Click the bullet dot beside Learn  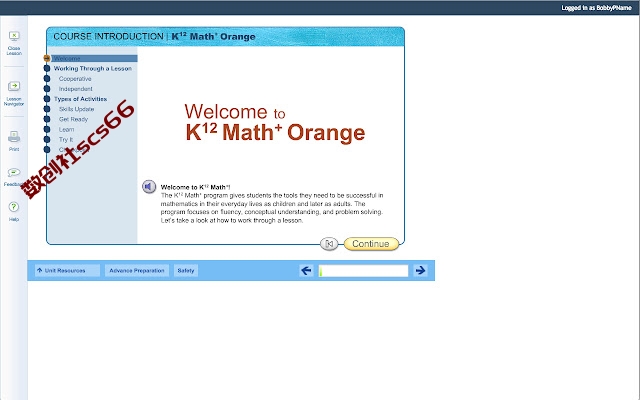[x=47, y=129]
